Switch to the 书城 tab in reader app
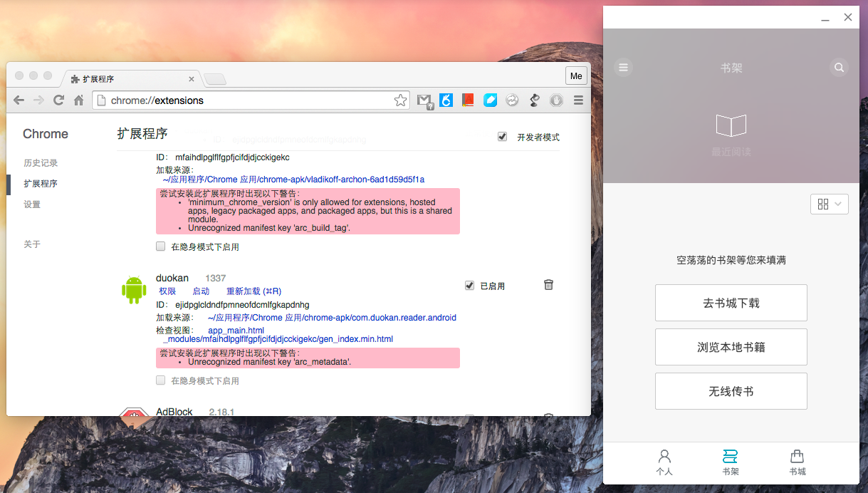Image resolution: width=868 pixels, height=493 pixels. [x=798, y=462]
